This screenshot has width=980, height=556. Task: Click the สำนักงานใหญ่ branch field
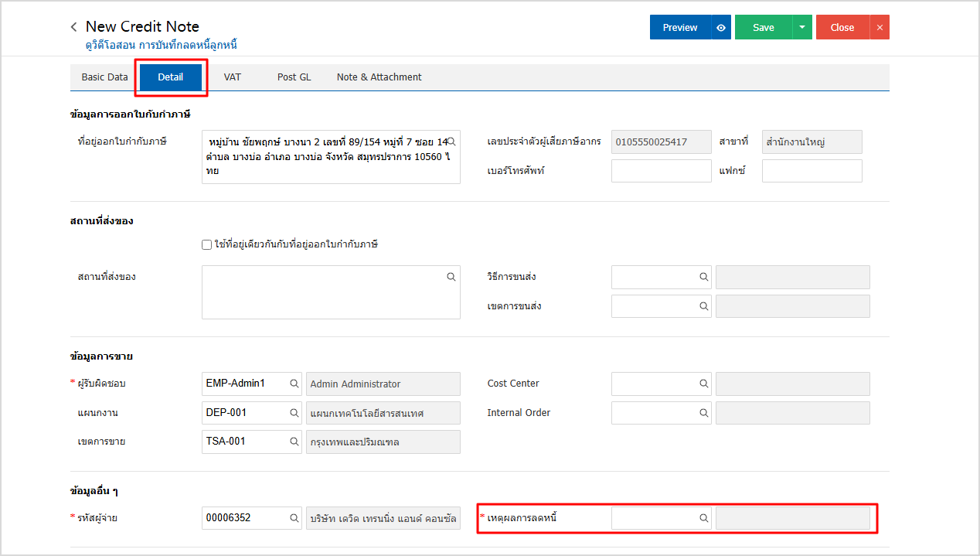(x=812, y=142)
